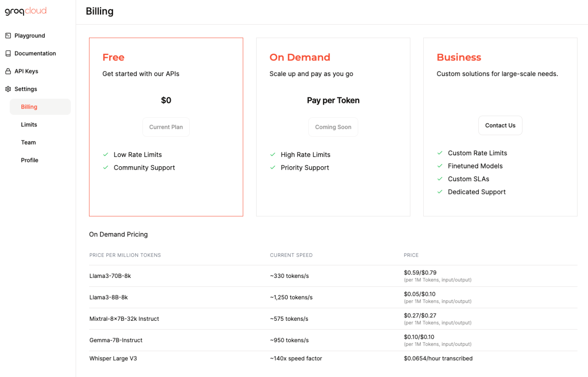588x377 pixels.
Task: Click the ~330 tokens/s speed value
Action: tap(289, 276)
